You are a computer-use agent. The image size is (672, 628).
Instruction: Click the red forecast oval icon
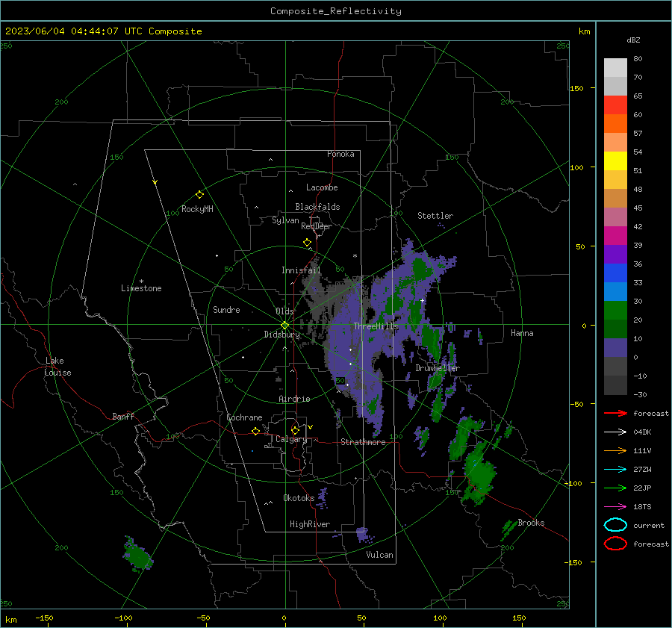[x=615, y=544]
